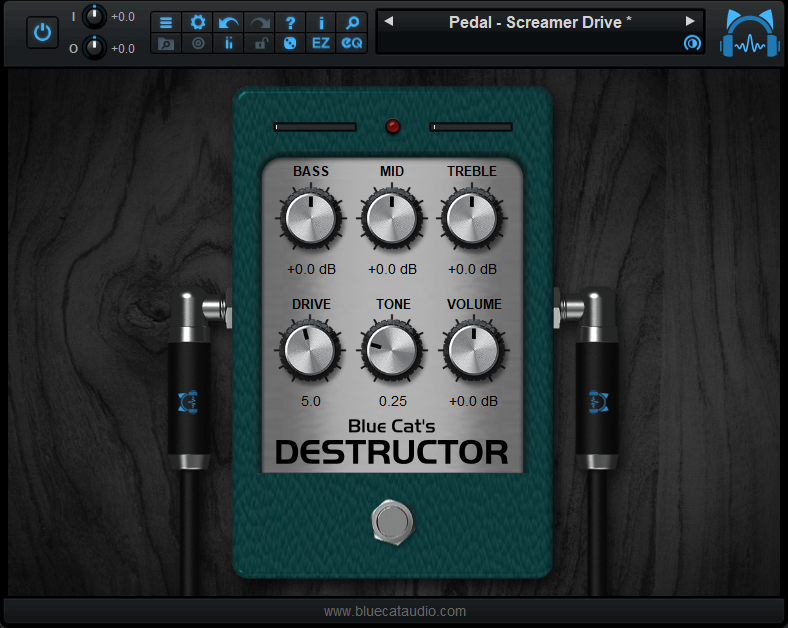The width and height of the screenshot is (788, 628).
Task: Select previous preset with left arrow
Action: point(388,21)
